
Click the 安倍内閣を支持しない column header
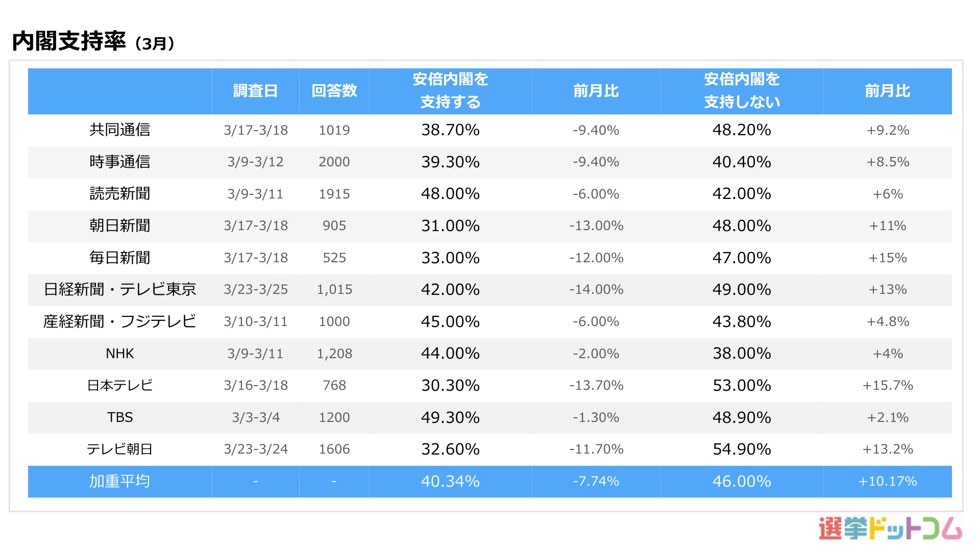click(742, 91)
